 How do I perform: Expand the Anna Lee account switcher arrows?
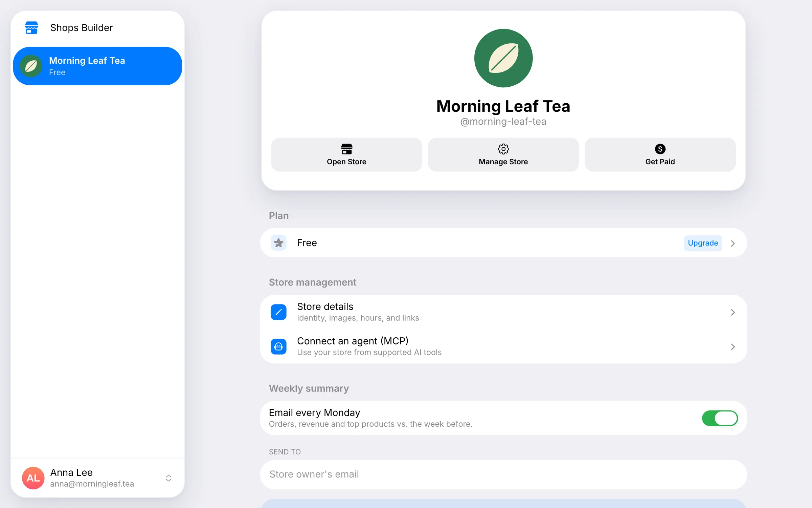(168, 478)
